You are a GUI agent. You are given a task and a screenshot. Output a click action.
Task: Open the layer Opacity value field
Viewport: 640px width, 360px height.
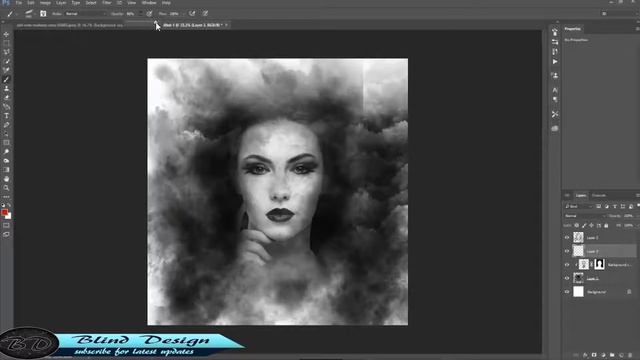tap(629, 216)
